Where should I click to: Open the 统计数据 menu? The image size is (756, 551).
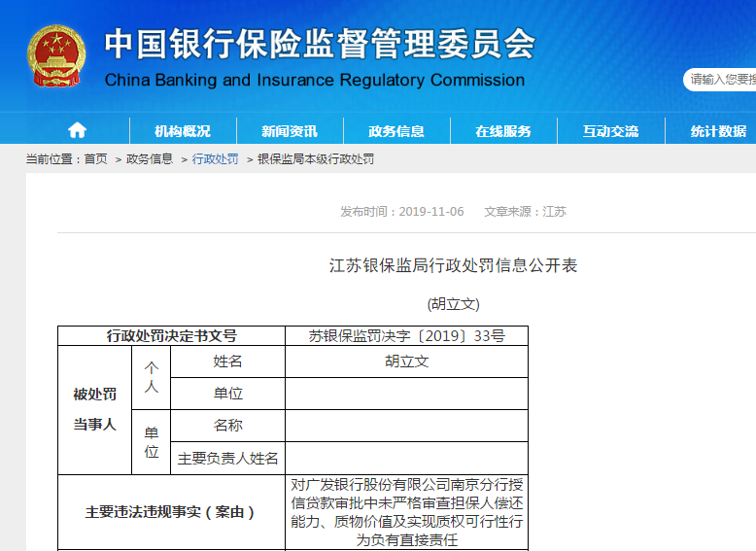click(x=718, y=131)
